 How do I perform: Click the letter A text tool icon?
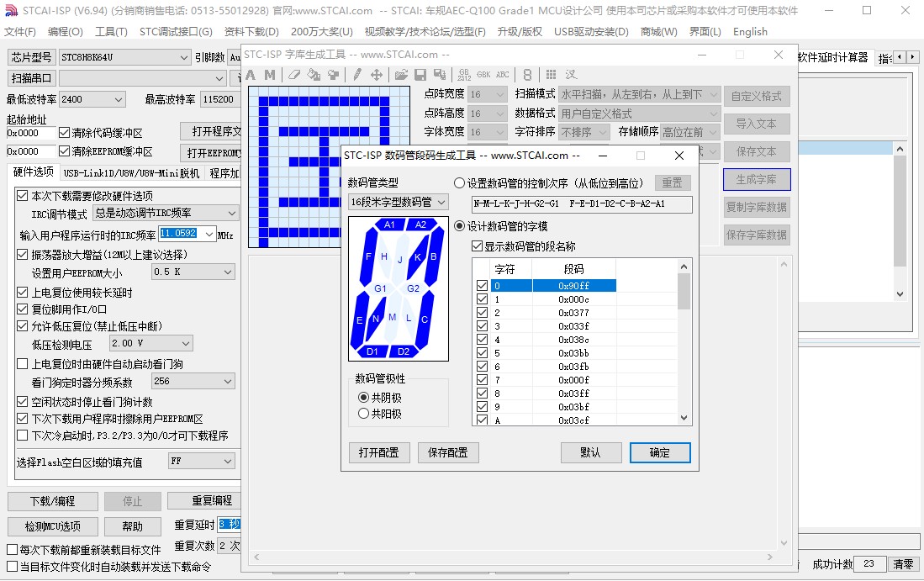click(251, 75)
